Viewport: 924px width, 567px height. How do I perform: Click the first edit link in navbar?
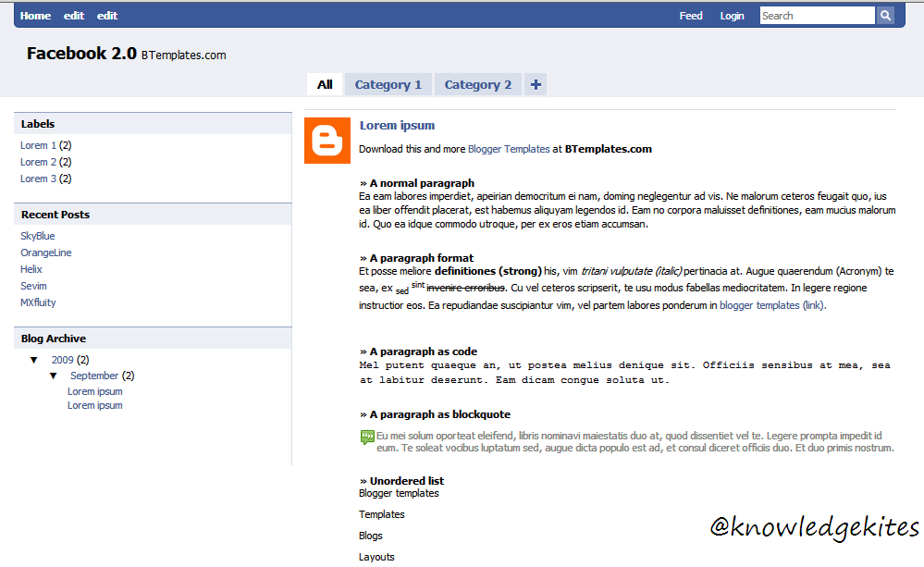74,16
